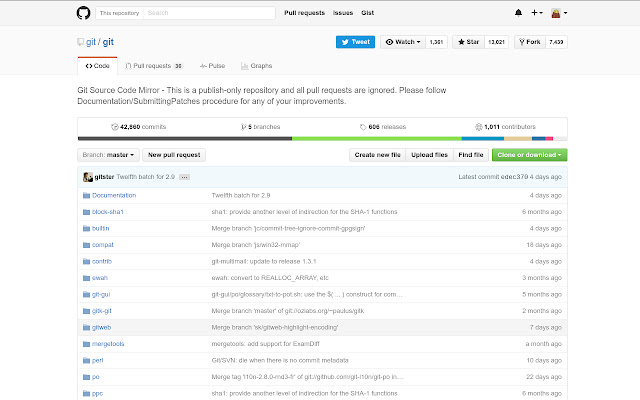Viewport: 640px width, 400px height.
Task: Click the gitk-git folder icon
Action: (x=86, y=311)
